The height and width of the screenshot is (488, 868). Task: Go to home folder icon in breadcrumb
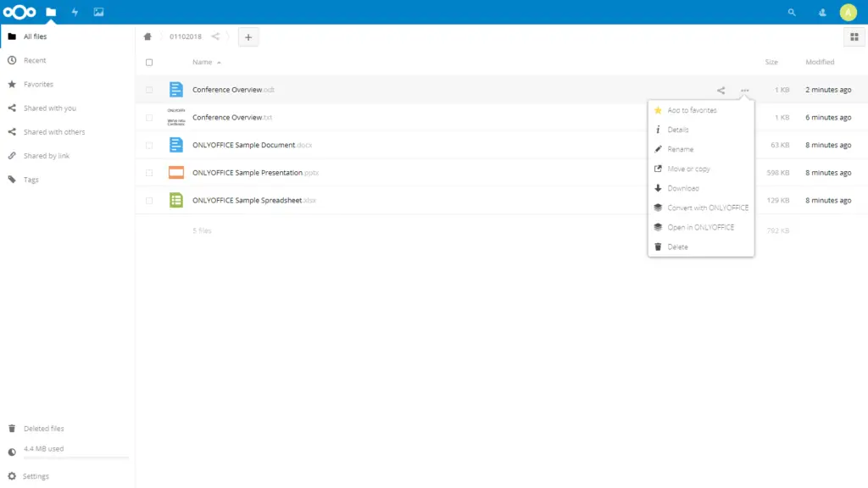coord(147,36)
